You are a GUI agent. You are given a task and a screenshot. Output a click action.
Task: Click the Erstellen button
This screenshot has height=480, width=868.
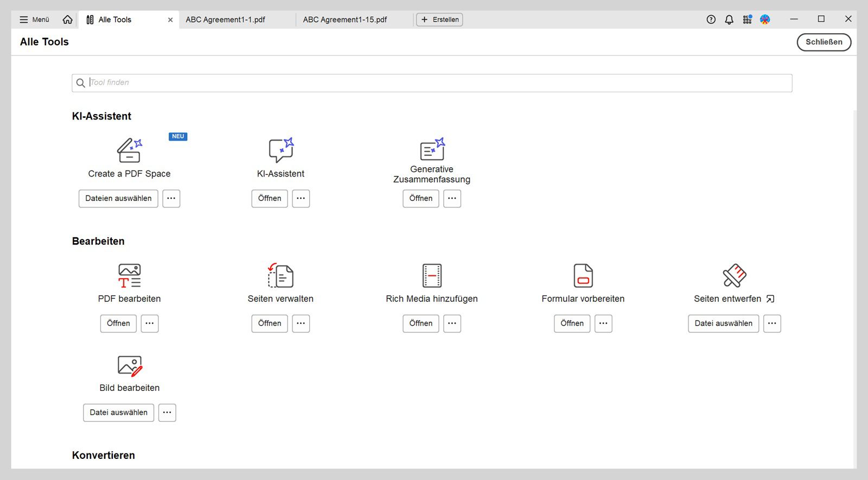coord(439,20)
